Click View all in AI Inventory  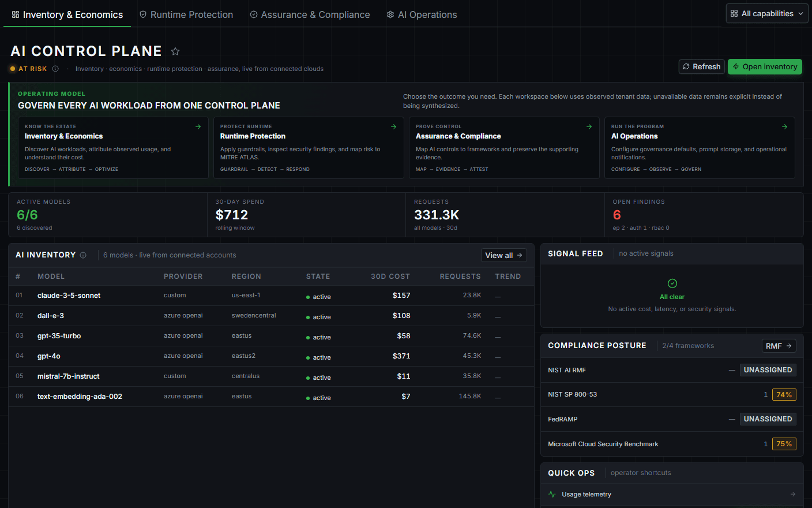click(x=504, y=255)
